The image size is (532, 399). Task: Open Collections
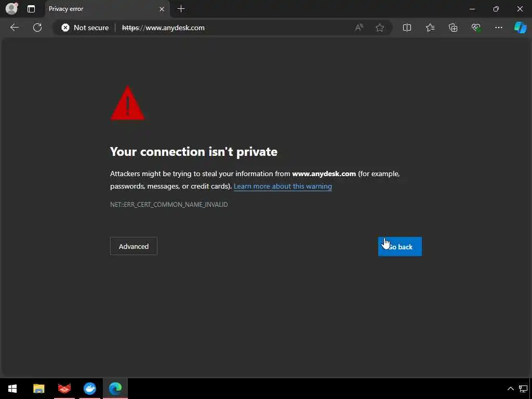pos(453,28)
